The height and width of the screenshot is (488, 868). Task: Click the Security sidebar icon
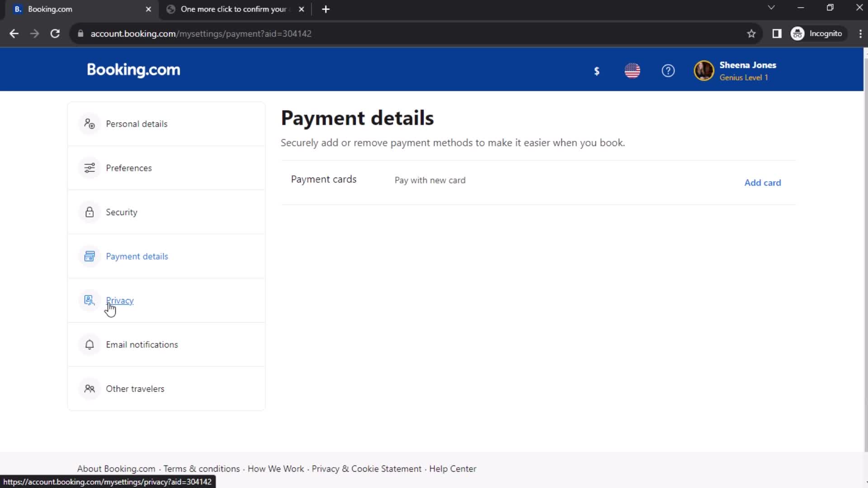89,211
